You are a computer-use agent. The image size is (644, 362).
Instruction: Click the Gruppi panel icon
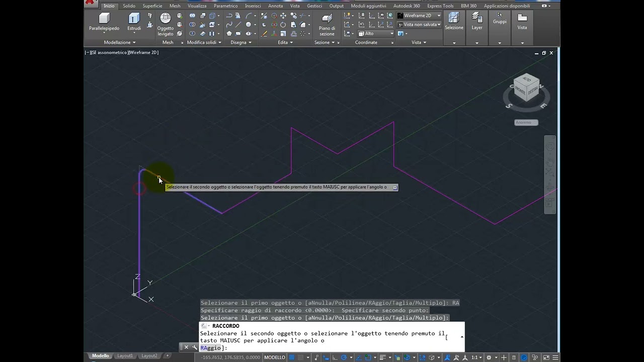coord(500,18)
